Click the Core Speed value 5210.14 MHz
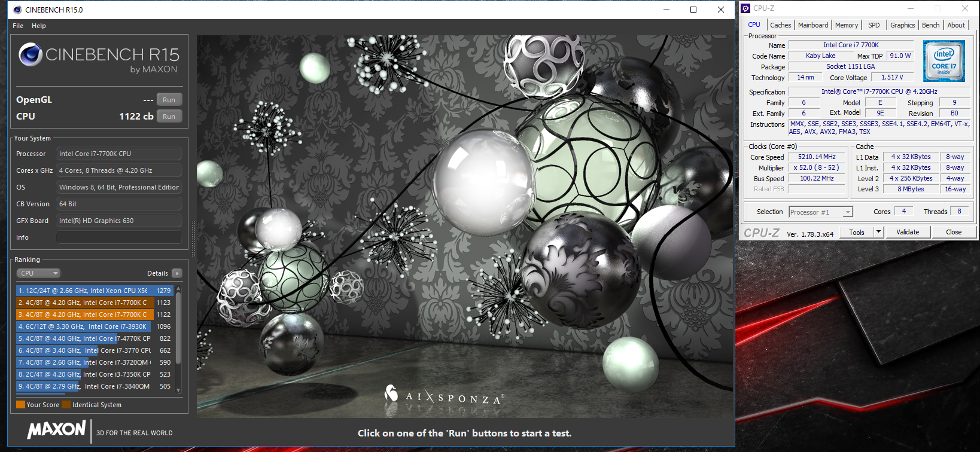Image resolution: width=980 pixels, height=452 pixels. 817,157
